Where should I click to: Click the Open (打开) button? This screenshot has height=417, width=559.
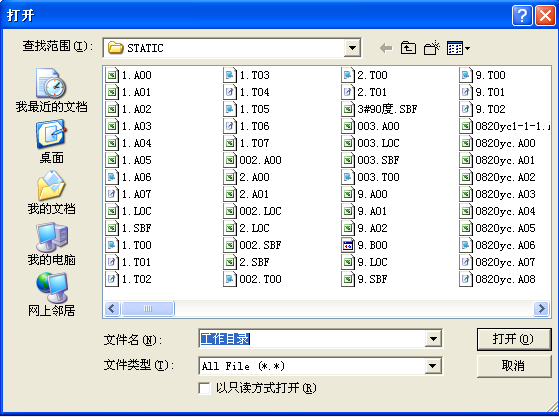click(x=514, y=339)
